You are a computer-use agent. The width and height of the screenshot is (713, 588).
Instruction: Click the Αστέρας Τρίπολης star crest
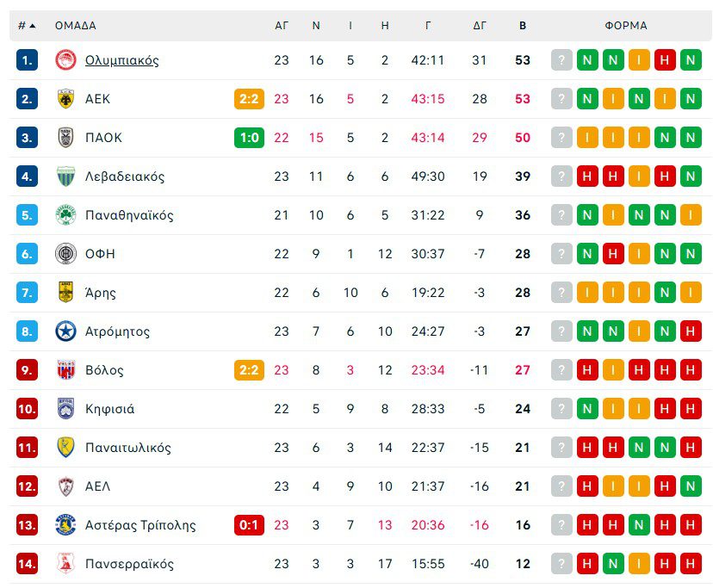65,525
